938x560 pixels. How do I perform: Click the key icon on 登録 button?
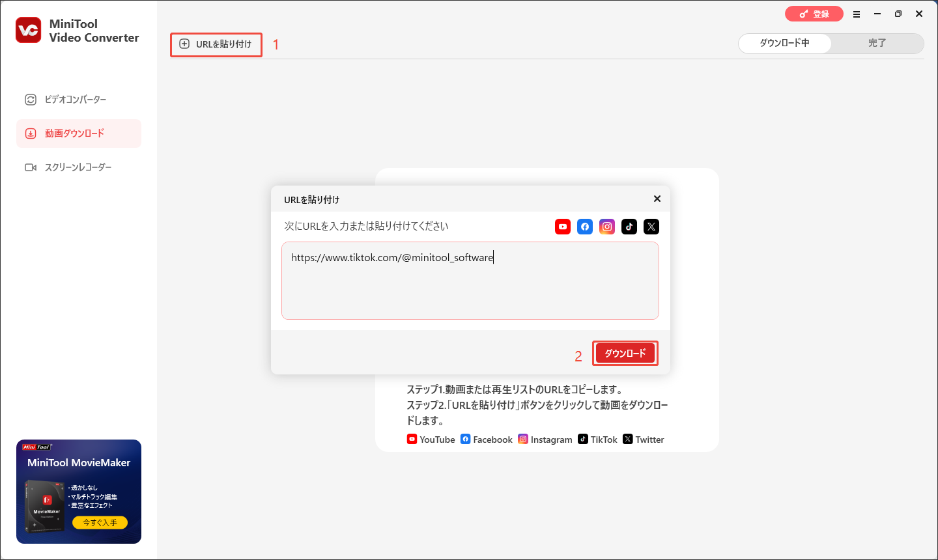tap(804, 14)
